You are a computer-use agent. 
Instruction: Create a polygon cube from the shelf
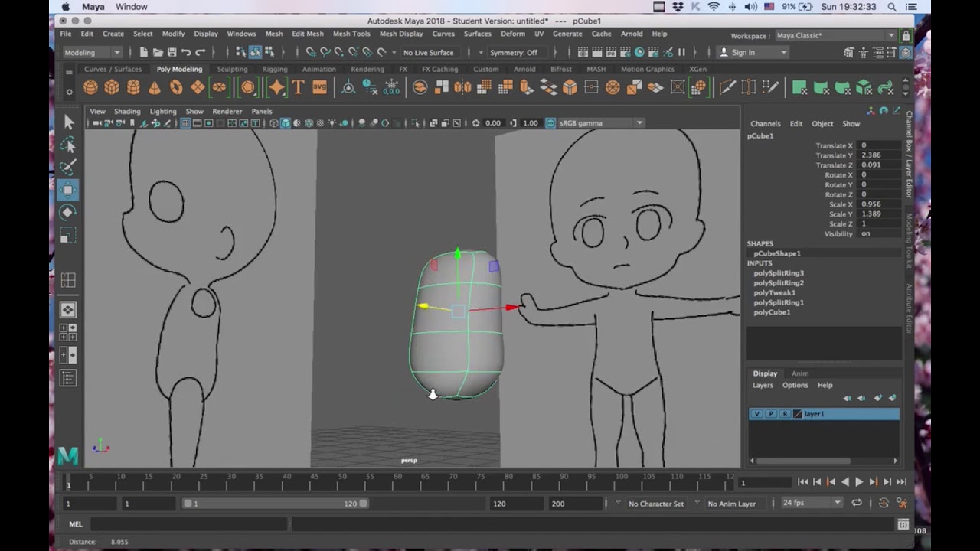112,87
